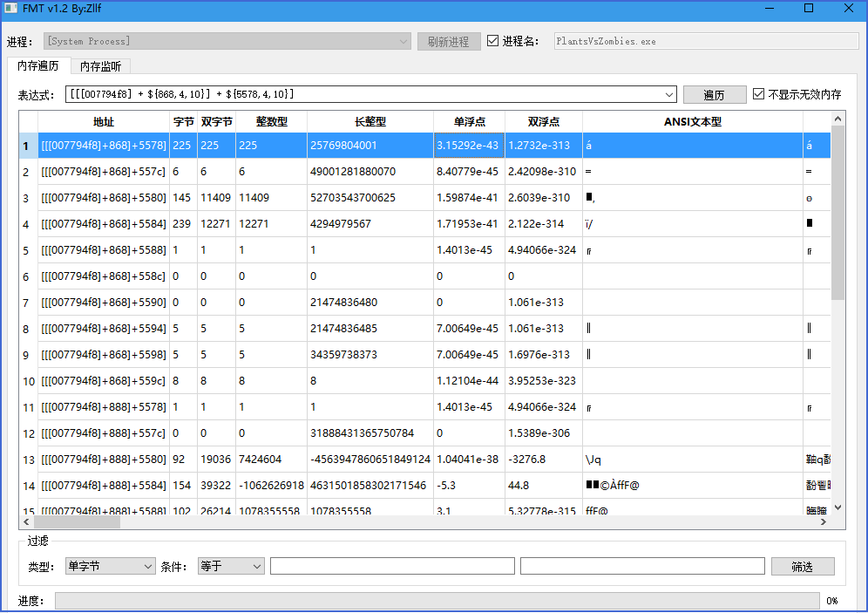Select address cell [[[007794f8]+868]+5584]
This screenshot has height=613, width=868.
(x=104, y=224)
